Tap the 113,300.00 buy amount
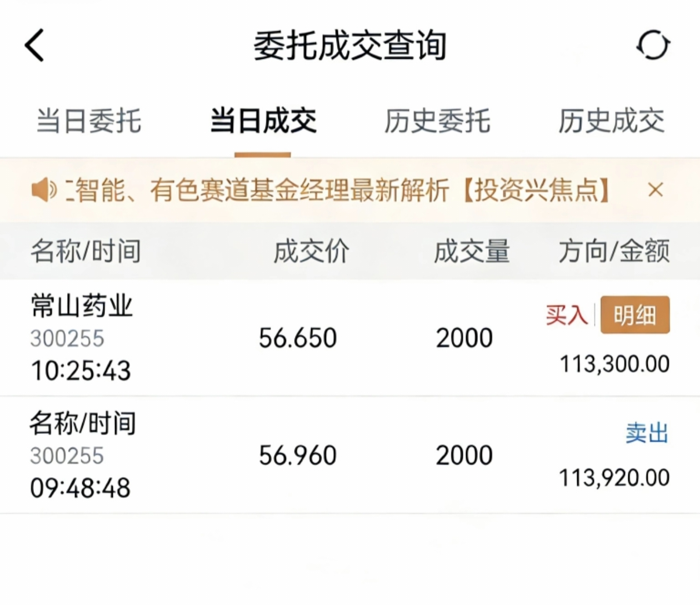This screenshot has width=700, height=605. click(614, 364)
